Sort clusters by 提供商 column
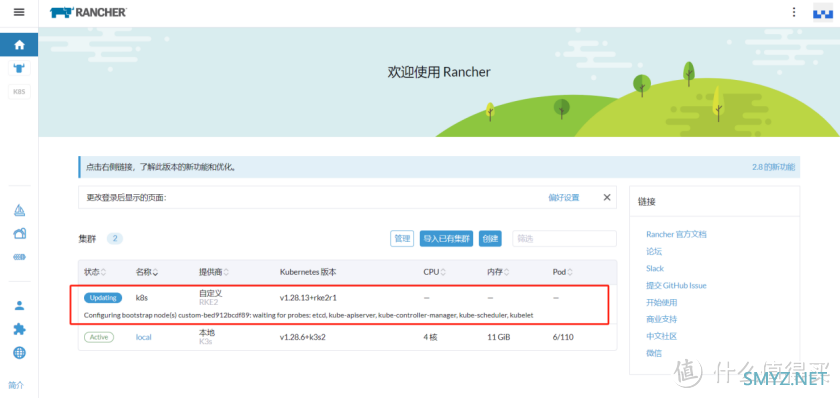Viewport: 840px width, 398px height. [x=214, y=272]
